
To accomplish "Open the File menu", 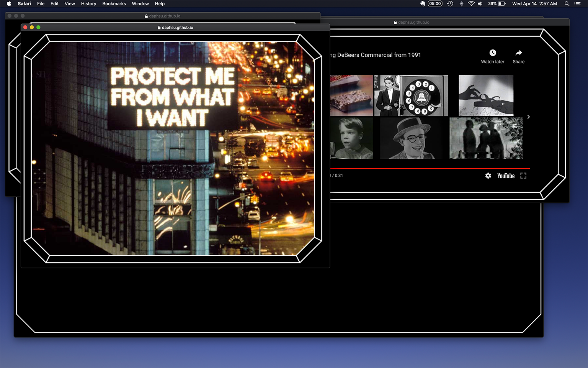I will coord(41,3).
